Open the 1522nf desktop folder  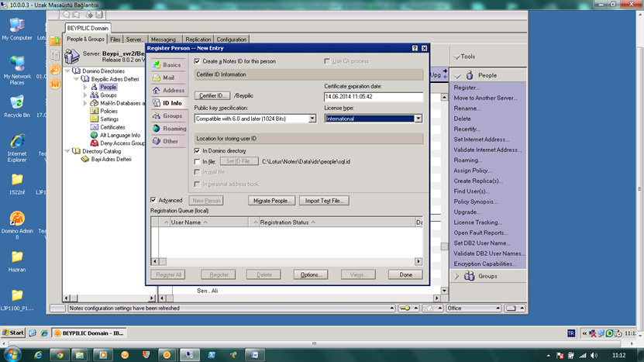pyautogui.click(x=17, y=184)
